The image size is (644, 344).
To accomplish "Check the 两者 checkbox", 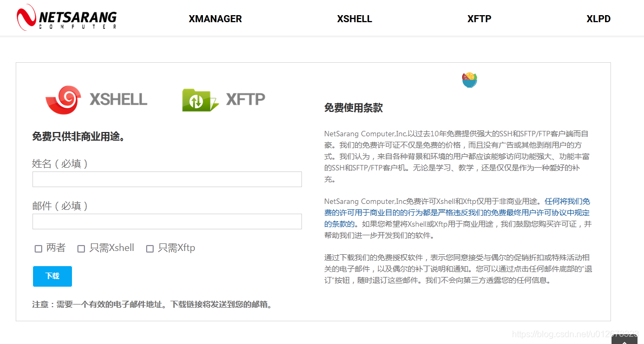I will point(38,248).
